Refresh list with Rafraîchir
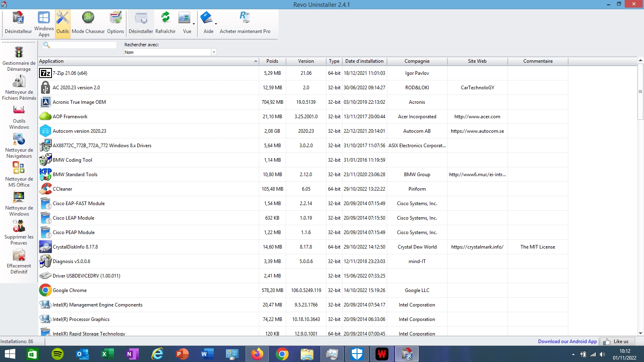The height and width of the screenshot is (362, 644). [165, 24]
